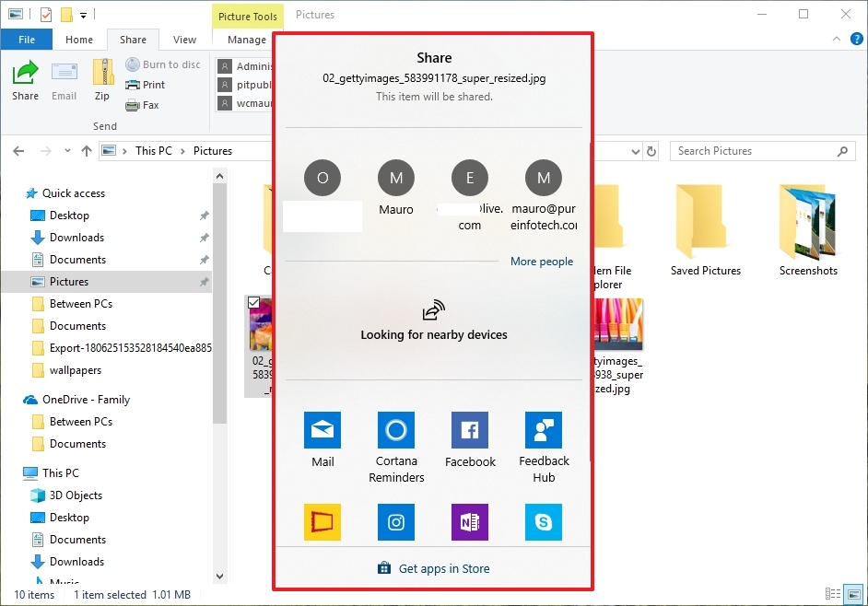Viewport: 868px width, 606px height.
Task: Select Facebook as the share target
Action: coord(470,429)
